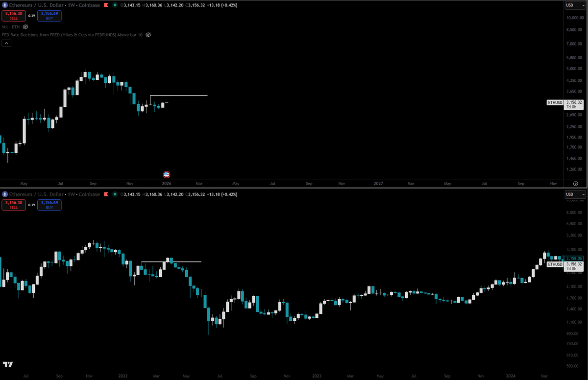Open the USD currency dropdown on top chart
The width and height of the screenshot is (588, 380).
coord(574,5)
